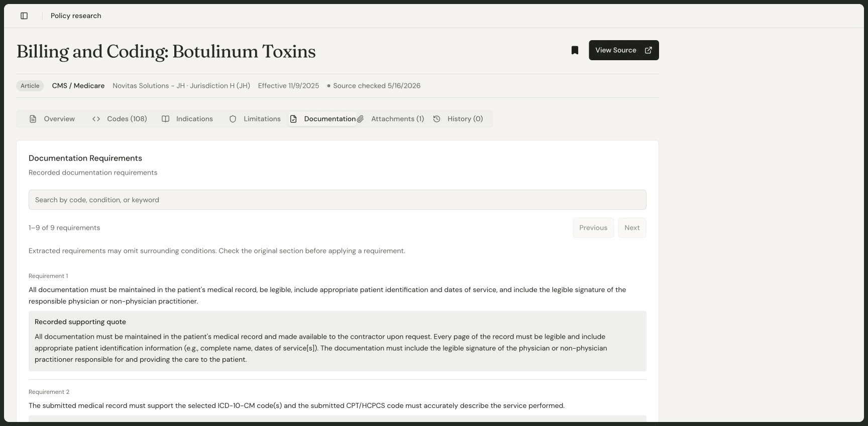Click the extracted requirements disclaimer note
Image resolution: width=868 pixels, height=426 pixels.
click(x=217, y=251)
